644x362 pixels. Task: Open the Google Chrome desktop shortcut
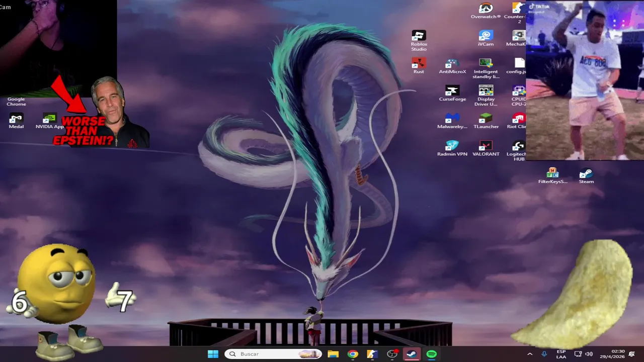tap(16, 101)
